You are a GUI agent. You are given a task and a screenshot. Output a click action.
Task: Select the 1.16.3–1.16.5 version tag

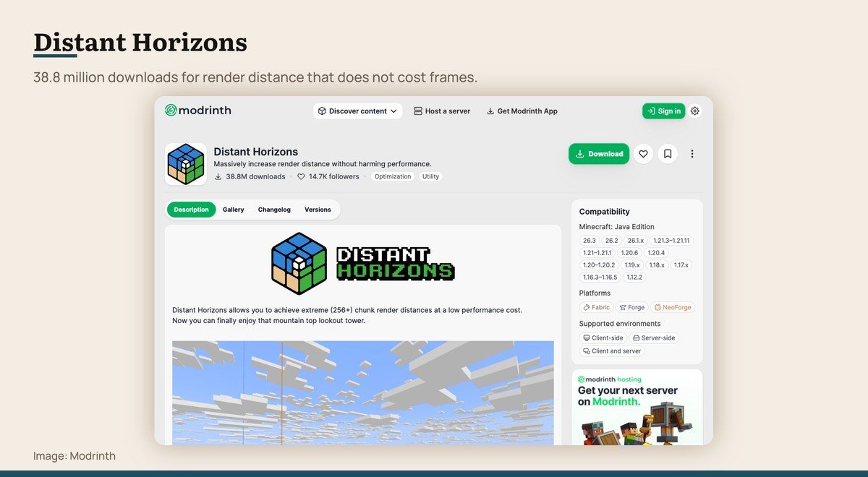click(x=600, y=278)
